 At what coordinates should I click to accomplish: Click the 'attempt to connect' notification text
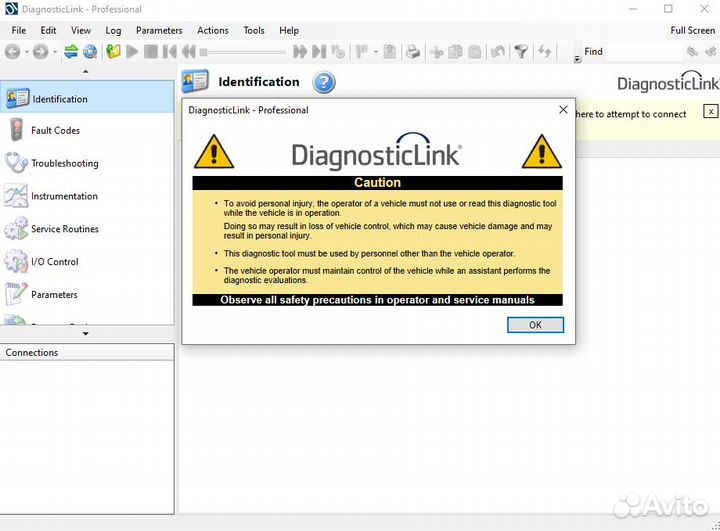(x=631, y=114)
